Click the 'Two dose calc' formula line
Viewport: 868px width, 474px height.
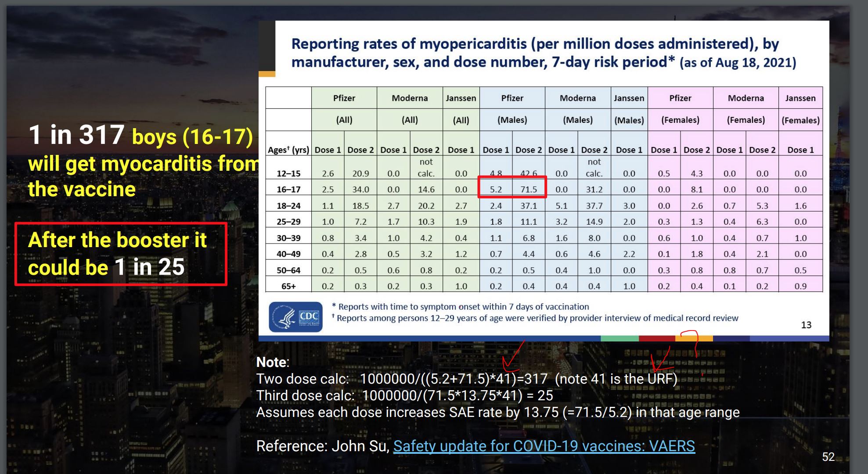(x=467, y=379)
